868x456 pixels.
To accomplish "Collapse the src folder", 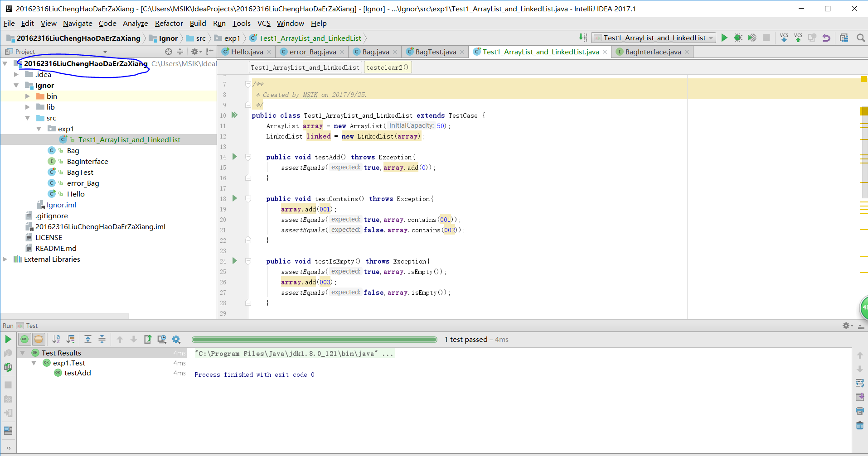I will pos(28,118).
